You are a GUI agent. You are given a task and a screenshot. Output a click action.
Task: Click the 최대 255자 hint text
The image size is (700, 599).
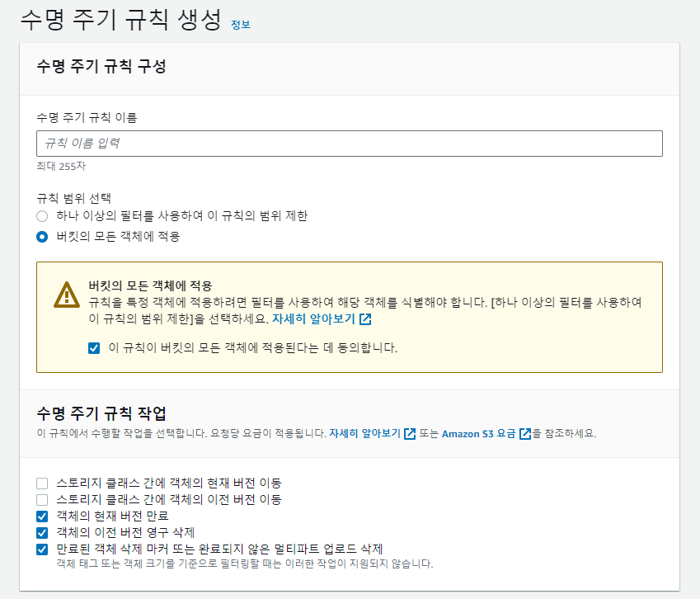[x=61, y=166]
